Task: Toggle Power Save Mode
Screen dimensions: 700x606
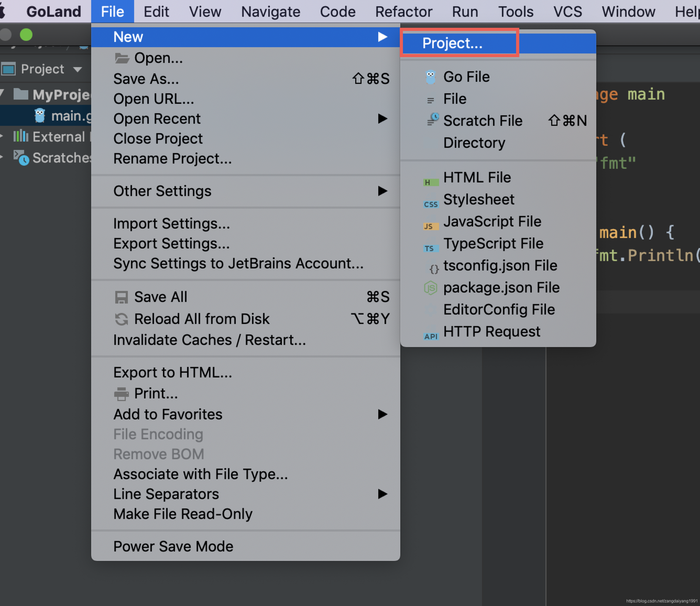Action: [173, 546]
